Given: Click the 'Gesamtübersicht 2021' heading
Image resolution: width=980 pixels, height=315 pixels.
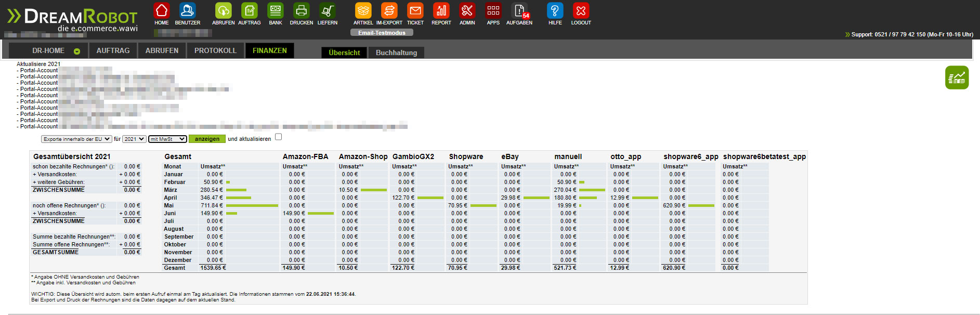Looking at the screenshot, I should coord(72,156).
